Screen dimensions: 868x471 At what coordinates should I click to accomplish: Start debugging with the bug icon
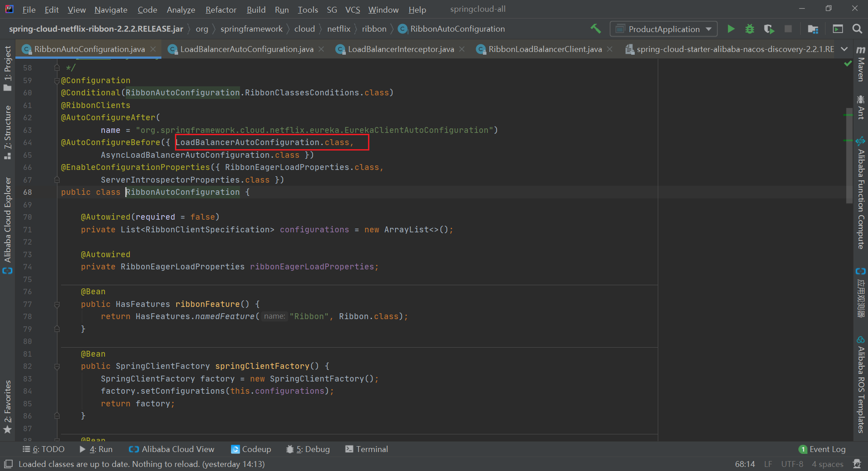(x=750, y=29)
